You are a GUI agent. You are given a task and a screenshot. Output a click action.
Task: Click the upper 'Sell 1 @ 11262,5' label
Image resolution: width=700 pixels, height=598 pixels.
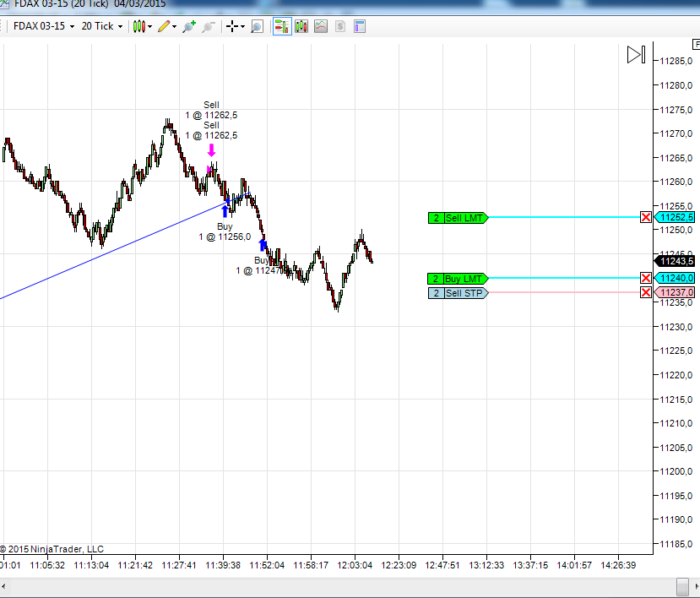[211, 110]
